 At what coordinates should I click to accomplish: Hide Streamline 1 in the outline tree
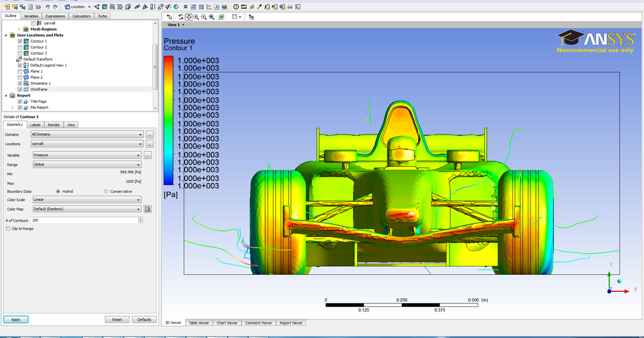pos(20,83)
